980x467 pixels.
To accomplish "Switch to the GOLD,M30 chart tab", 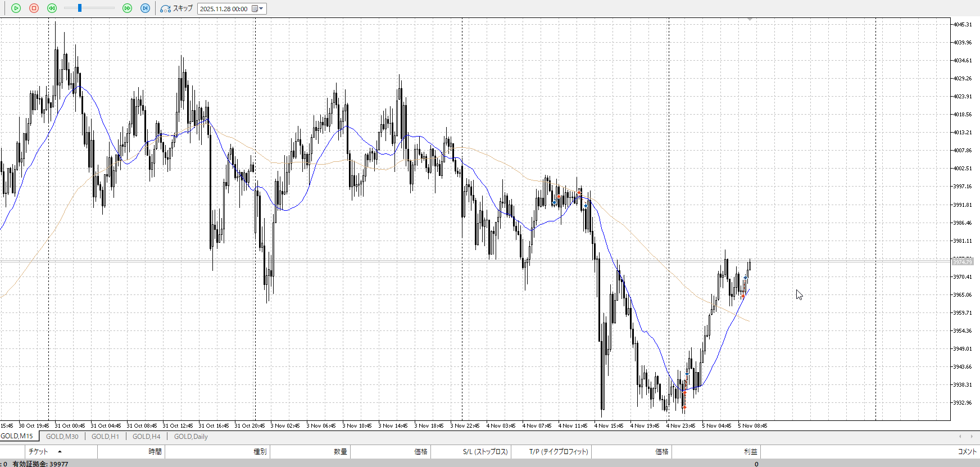I will click(62, 437).
